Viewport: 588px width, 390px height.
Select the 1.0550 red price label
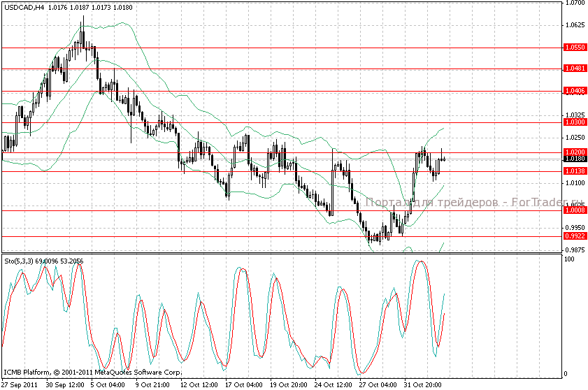(573, 48)
